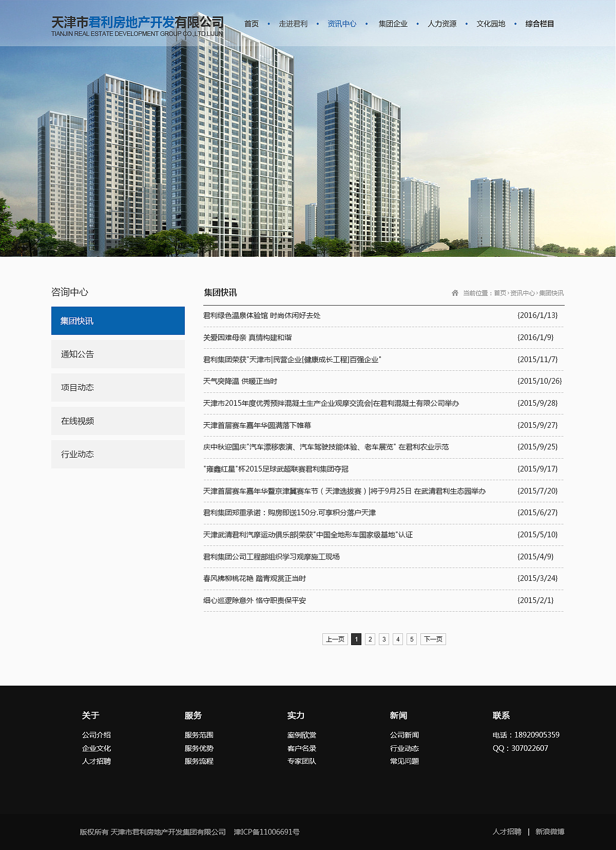
Task: Open article on 2015年度优秀预拌混凝土观摩交流会
Action: point(331,403)
